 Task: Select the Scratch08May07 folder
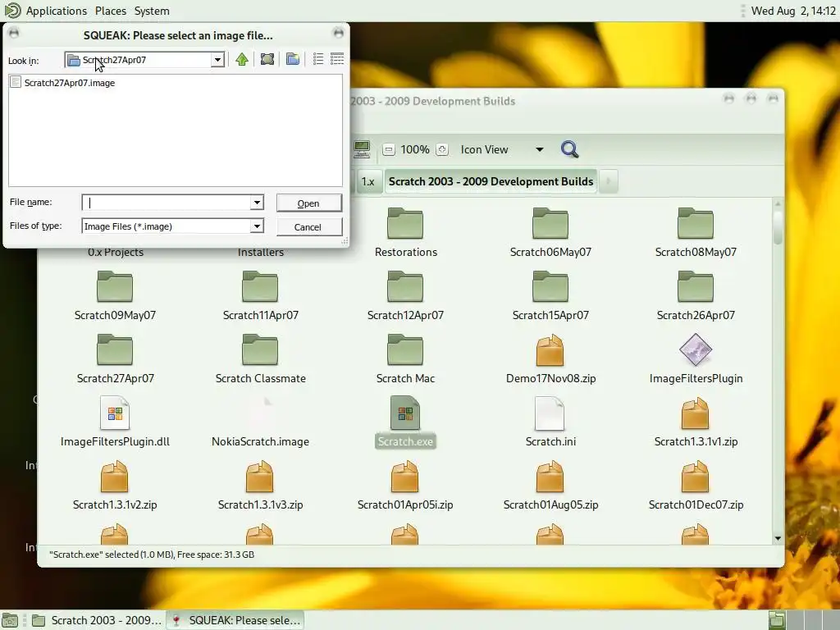pos(696,232)
